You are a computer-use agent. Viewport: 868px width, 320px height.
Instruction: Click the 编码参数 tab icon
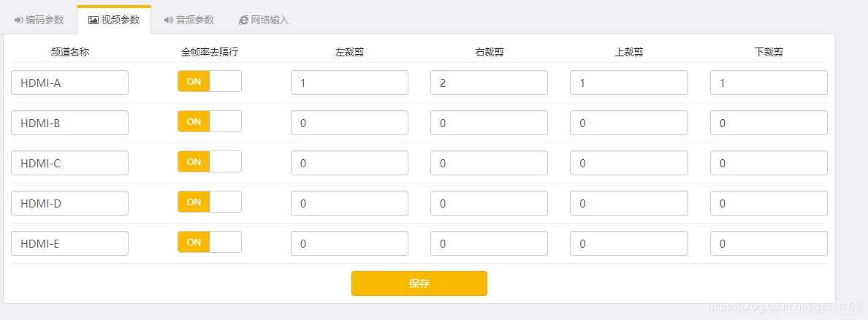pyautogui.click(x=18, y=20)
